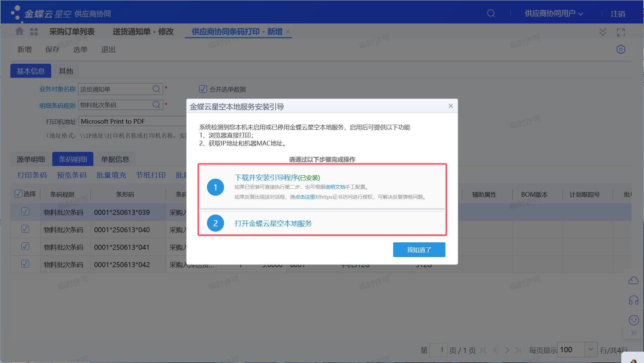
Task: Click the 条形码 column header
Action: (x=125, y=194)
